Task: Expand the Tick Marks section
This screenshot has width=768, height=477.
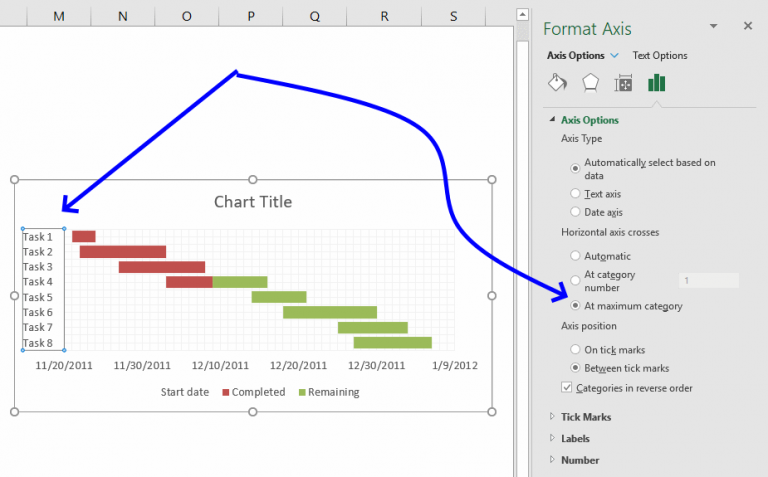Action: [552, 416]
